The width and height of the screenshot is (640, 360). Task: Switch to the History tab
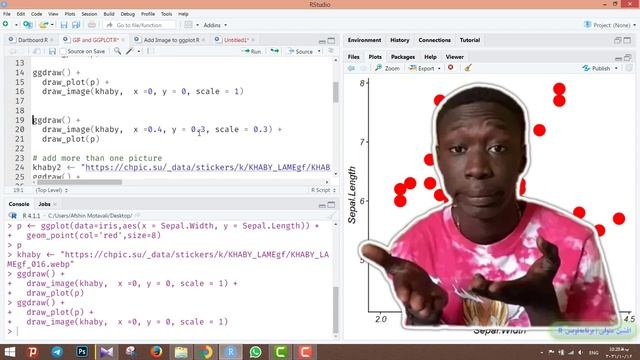click(x=399, y=40)
